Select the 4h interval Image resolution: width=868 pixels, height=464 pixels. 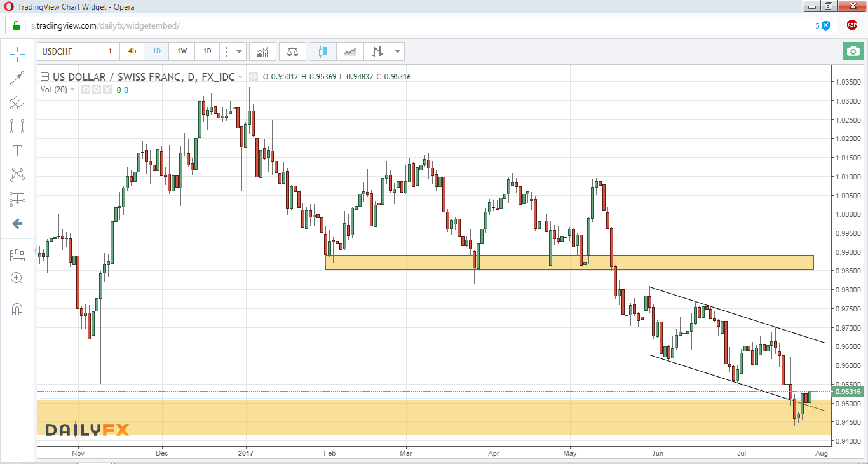(132, 51)
